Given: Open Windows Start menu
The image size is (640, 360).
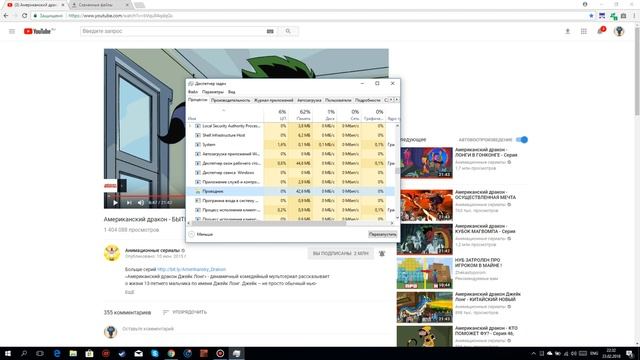Looking at the screenshot, I should click(x=7, y=353).
